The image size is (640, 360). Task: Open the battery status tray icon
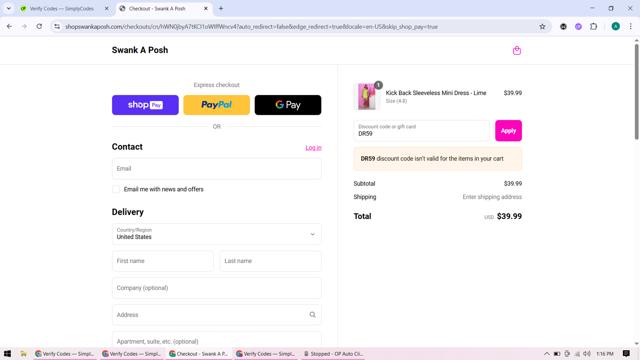coord(557,354)
